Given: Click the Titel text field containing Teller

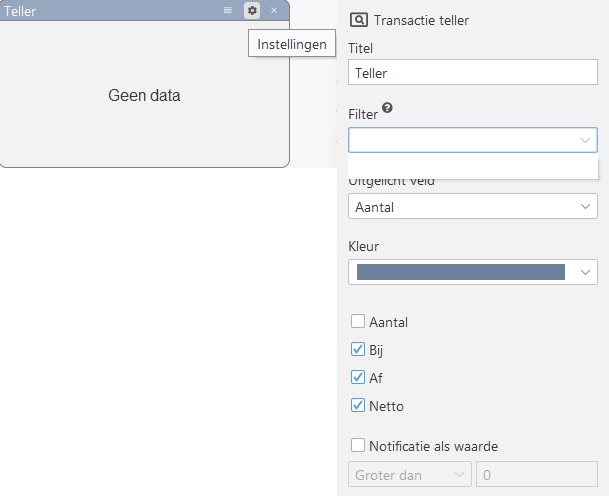Looking at the screenshot, I should pos(473,73).
